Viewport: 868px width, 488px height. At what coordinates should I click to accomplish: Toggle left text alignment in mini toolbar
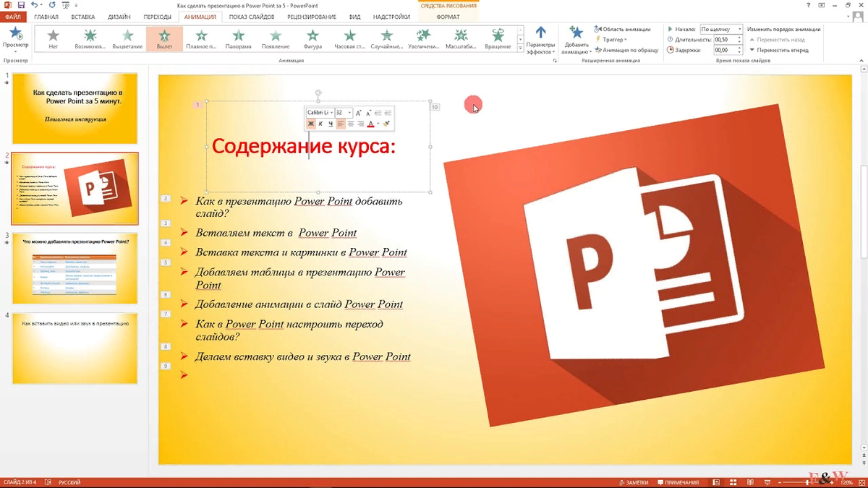341,124
